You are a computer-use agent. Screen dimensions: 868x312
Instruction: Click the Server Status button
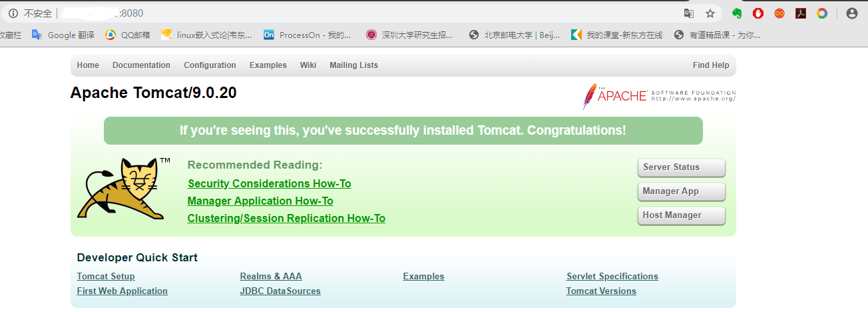click(x=681, y=167)
